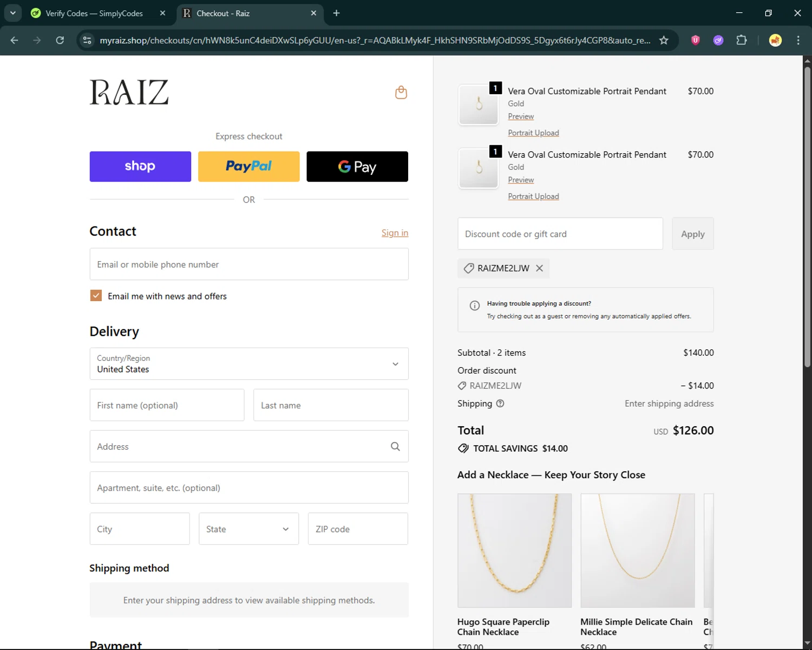Go back with browser back arrow
This screenshot has width=812, height=650.
click(x=15, y=40)
